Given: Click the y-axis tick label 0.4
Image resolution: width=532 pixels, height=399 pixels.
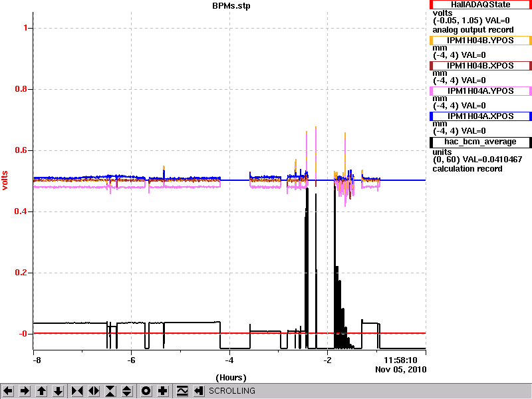Looking at the screenshot, I should [21, 211].
